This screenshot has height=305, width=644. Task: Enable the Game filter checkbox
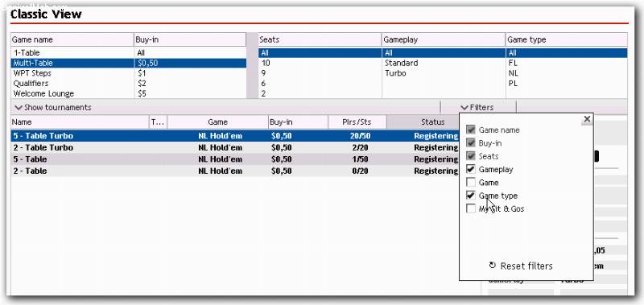tap(471, 182)
